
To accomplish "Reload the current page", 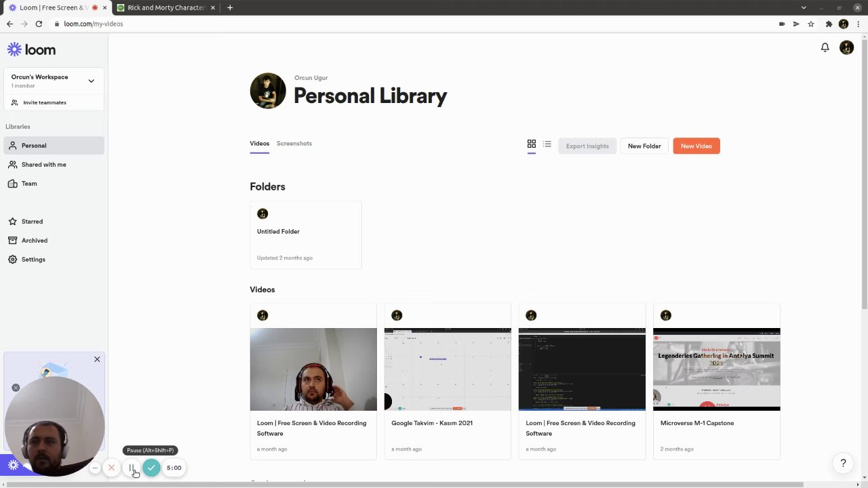I will click(x=39, y=24).
